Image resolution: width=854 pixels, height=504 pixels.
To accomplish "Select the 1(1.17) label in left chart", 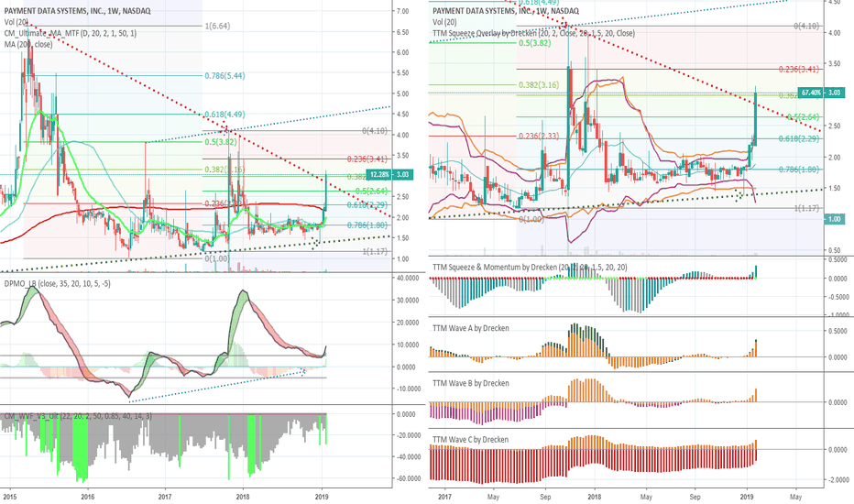I will (x=375, y=251).
